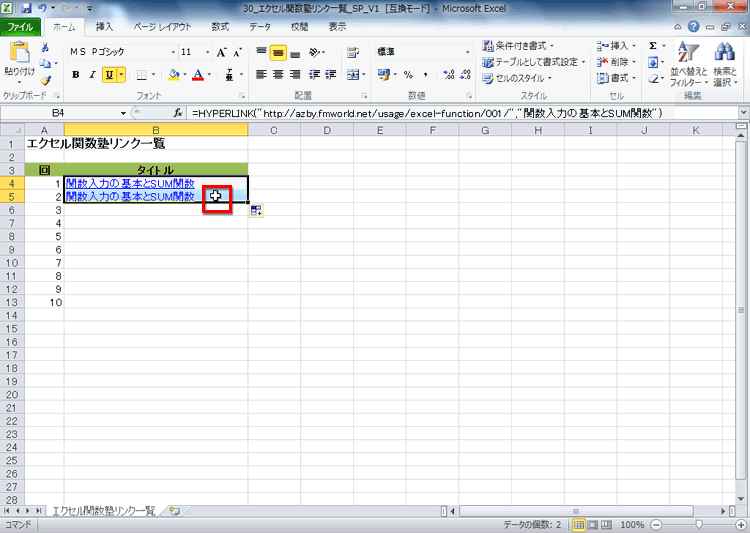Switch to the View (表示) tab
The height and width of the screenshot is (533, 750).
(x=337, y=27)
